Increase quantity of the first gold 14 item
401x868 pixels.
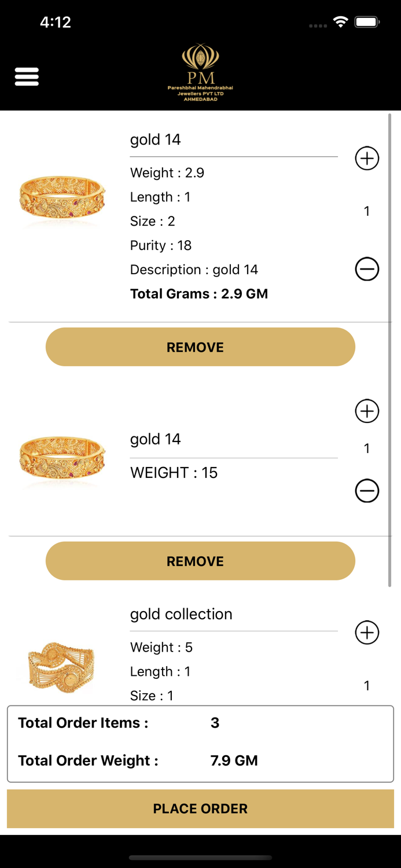[367, 158]
